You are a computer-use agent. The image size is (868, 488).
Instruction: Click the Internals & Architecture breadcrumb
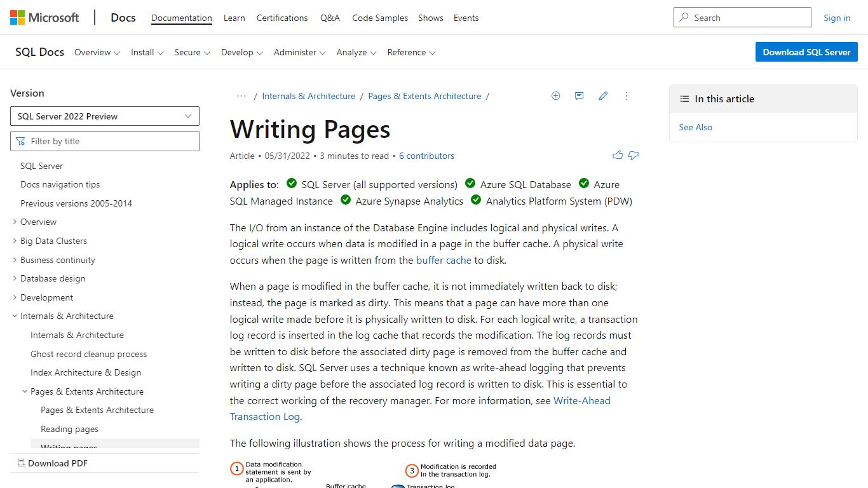(309, 96)
